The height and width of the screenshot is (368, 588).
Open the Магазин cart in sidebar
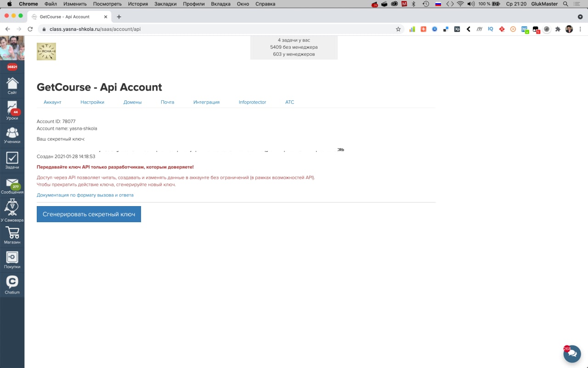point(12,236)
